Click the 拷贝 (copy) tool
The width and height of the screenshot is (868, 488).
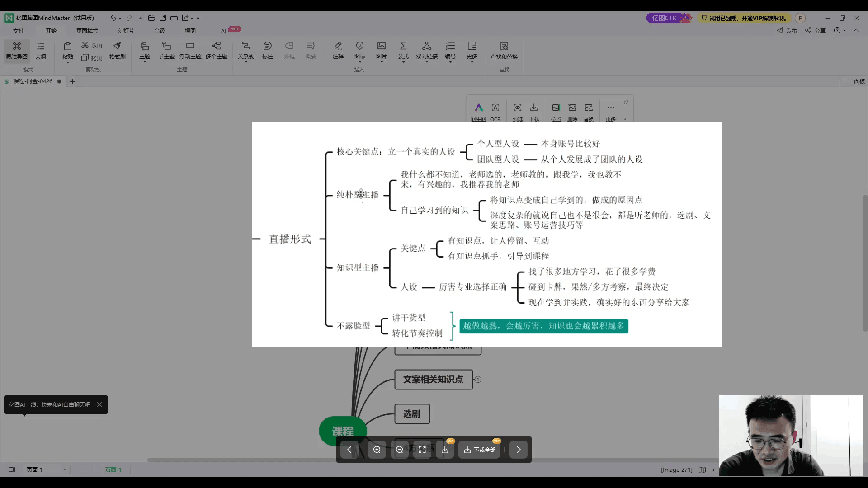click(x=92, y=57)
